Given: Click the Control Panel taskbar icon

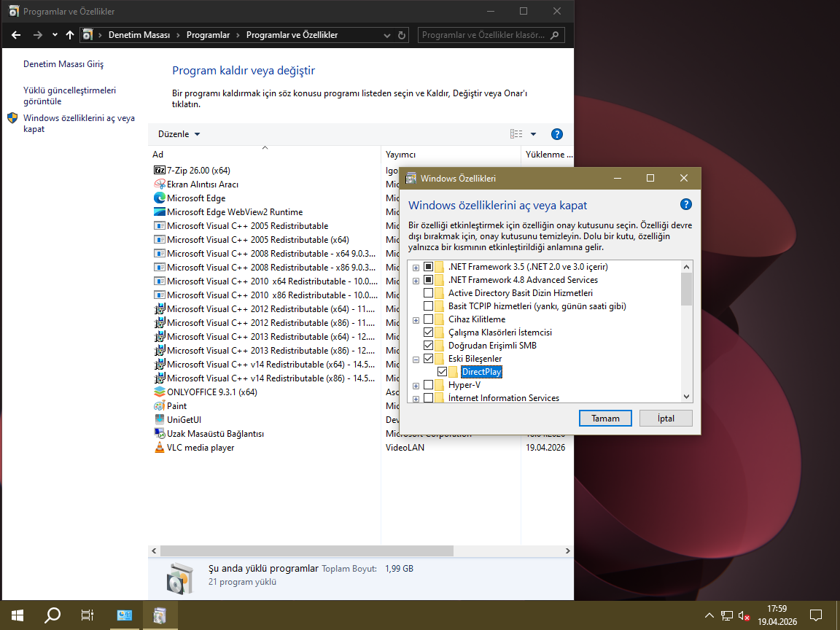Looking at the screenshot, I should coord(124,615).
